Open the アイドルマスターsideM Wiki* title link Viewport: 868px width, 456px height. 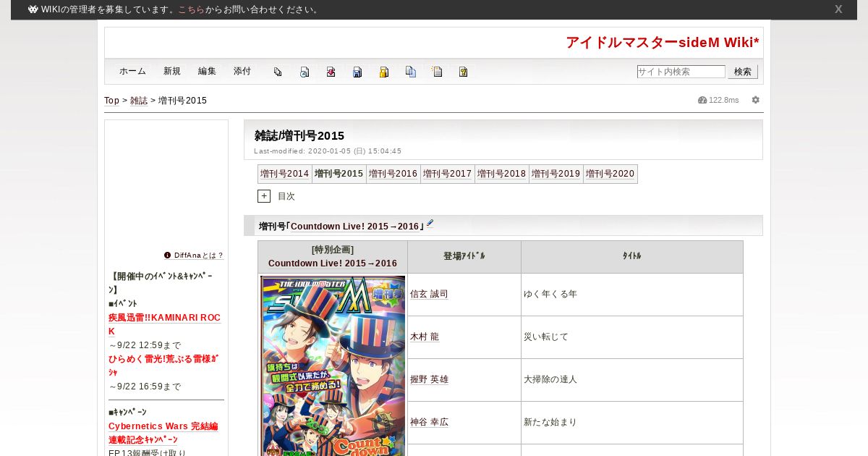pos(663,43)
